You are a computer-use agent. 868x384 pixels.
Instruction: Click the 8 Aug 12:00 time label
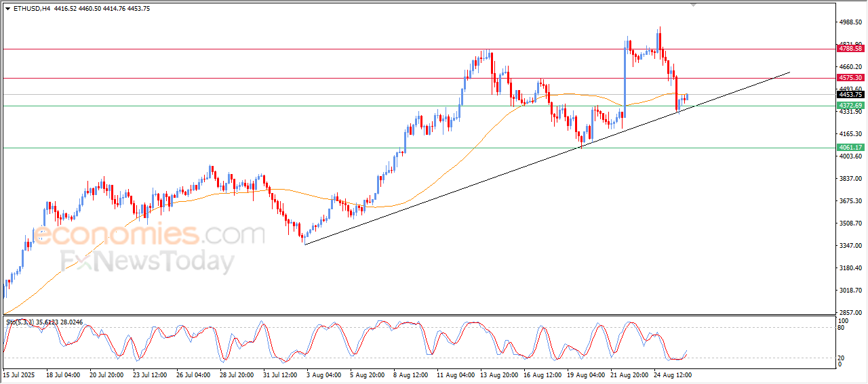click(410, 375)
